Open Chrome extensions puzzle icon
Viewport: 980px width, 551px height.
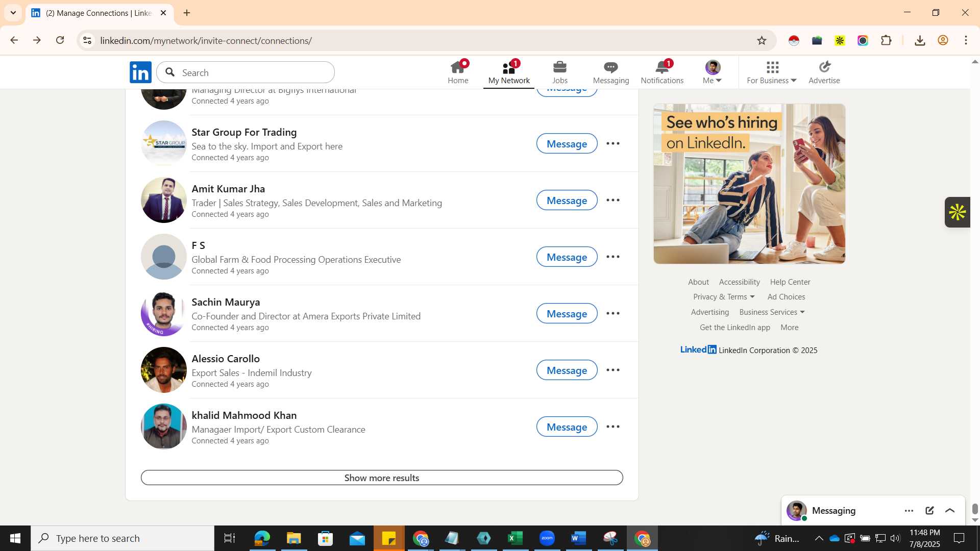886,40
